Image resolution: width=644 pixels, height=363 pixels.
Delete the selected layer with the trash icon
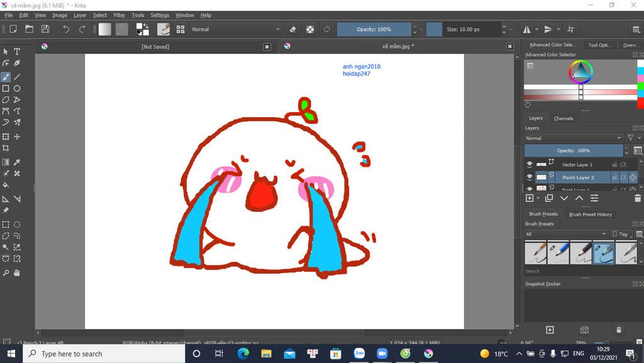coord(638,198)
